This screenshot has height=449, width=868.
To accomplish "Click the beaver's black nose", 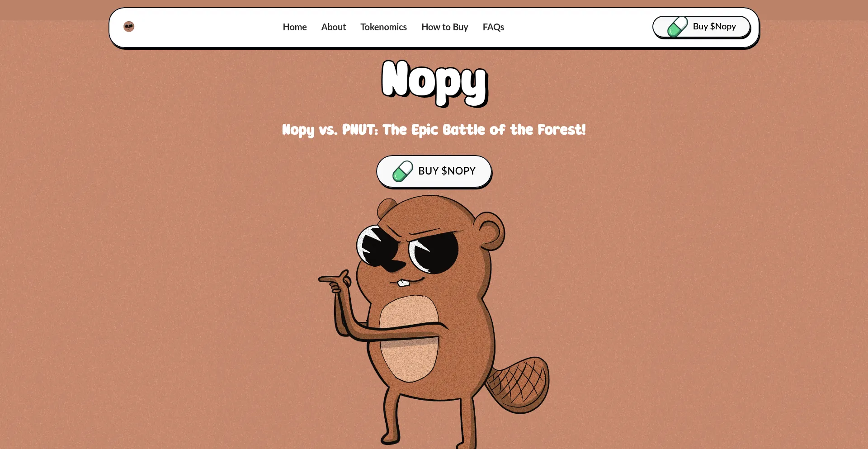I will tap(392, 266).
